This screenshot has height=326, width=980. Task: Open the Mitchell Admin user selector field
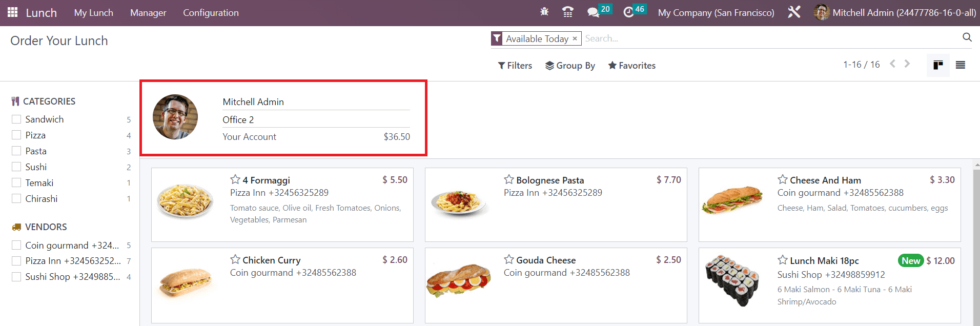coord(316,101)
